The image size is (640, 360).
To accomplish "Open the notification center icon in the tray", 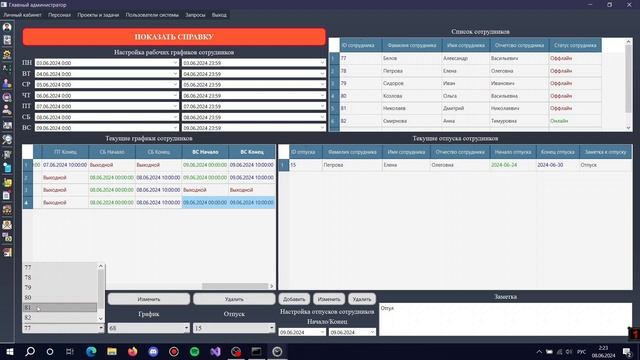I will 627,351.
